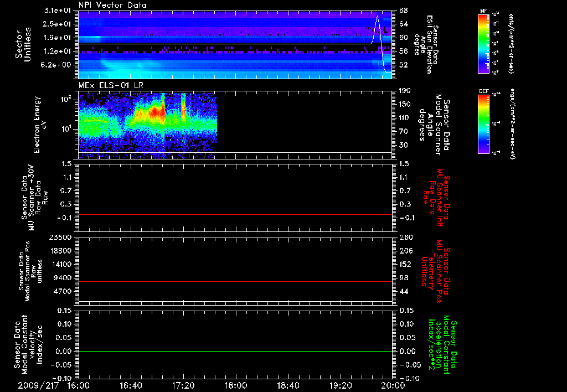
Task: Click the 206 telemetry tick label
Action: (x=406, y=251)
